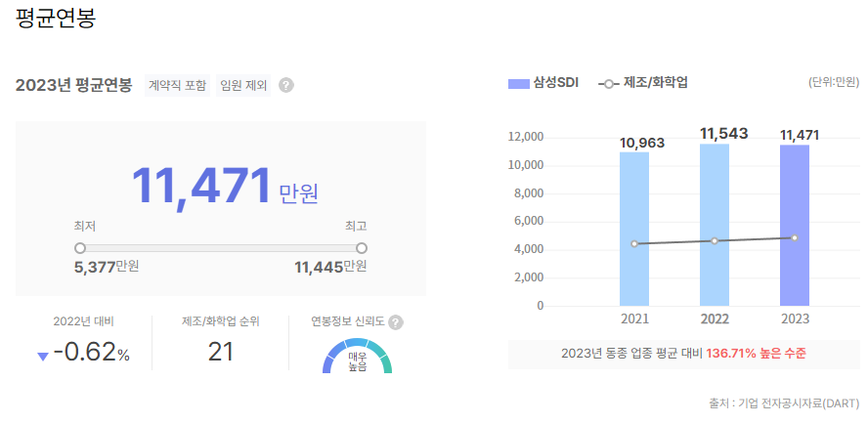
Task: Click the 2023 industry average line point
Action: [x=795, y=237]
